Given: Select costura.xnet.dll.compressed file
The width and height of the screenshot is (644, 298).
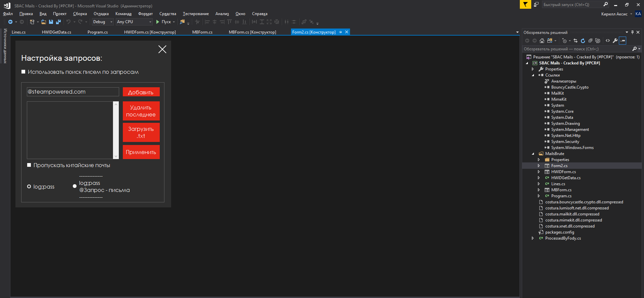Looking at the screenshot, I should (x=570, y=226).
